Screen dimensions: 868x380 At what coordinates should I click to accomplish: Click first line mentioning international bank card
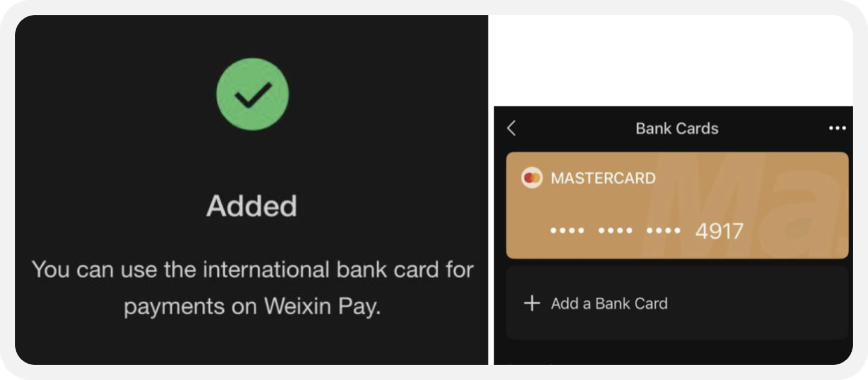click(x=253, y=270)
